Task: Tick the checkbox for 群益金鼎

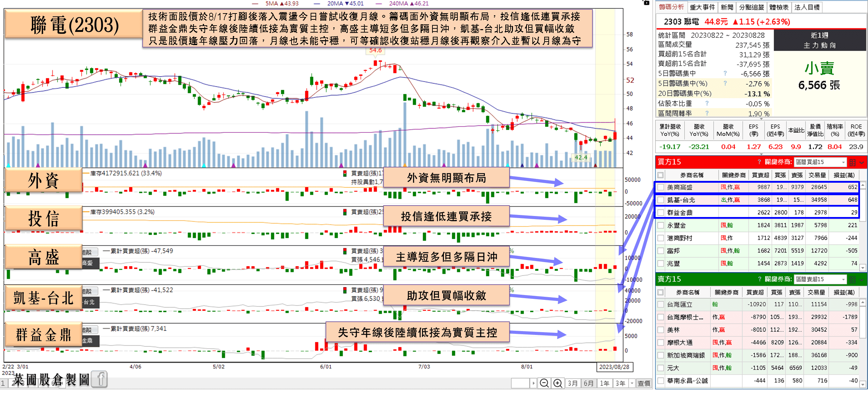Action: tap(660, 213)
